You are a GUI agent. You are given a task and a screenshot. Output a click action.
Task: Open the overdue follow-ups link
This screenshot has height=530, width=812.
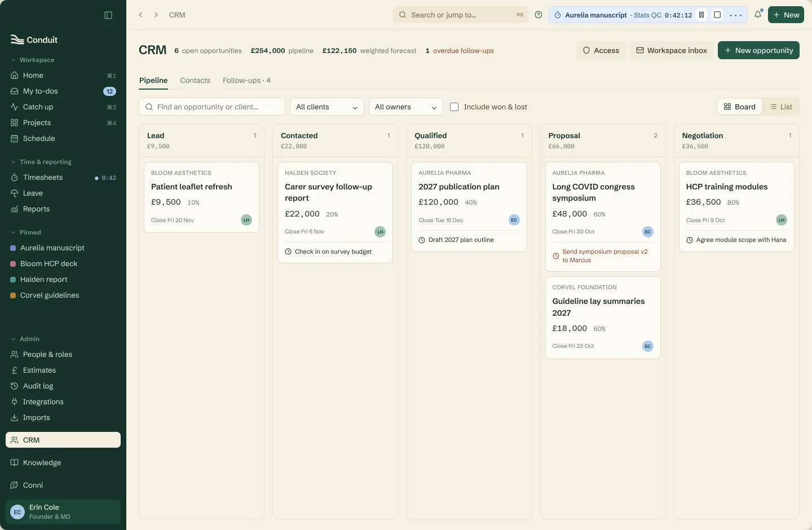click(460, 51)
